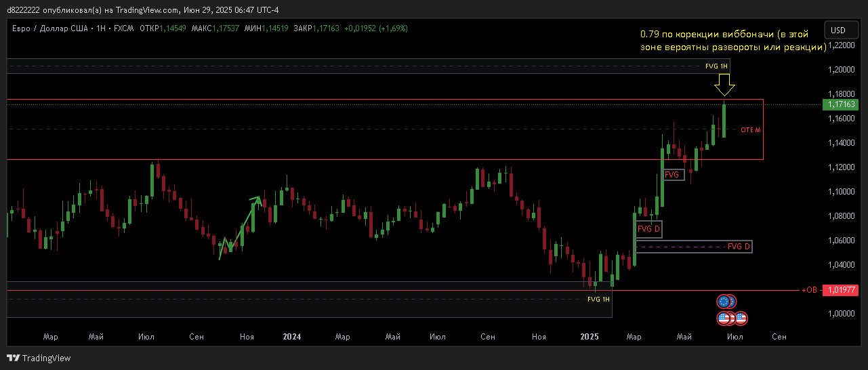Click the change value +0,01952 (+1,69%)

click(376, 28)
